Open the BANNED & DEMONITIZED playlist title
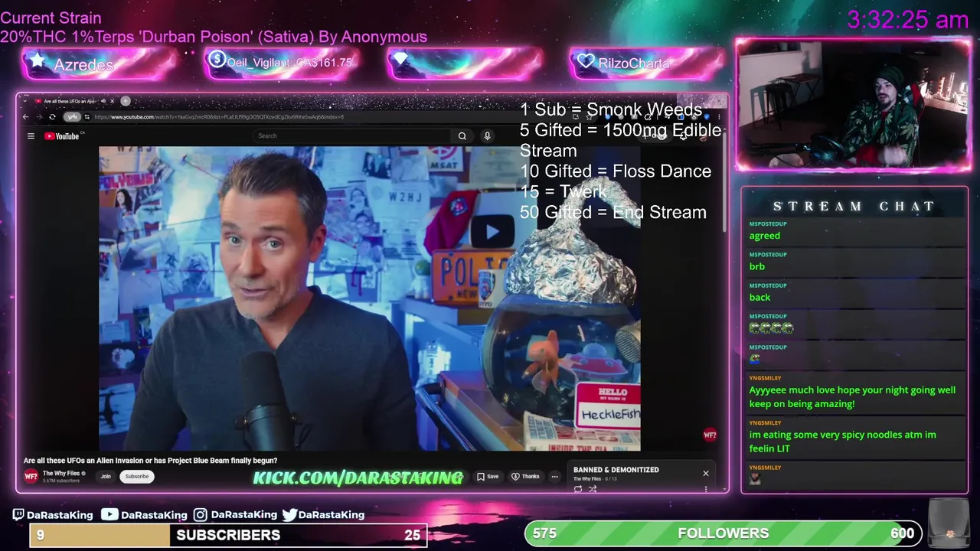 click(x=616, y=470)
